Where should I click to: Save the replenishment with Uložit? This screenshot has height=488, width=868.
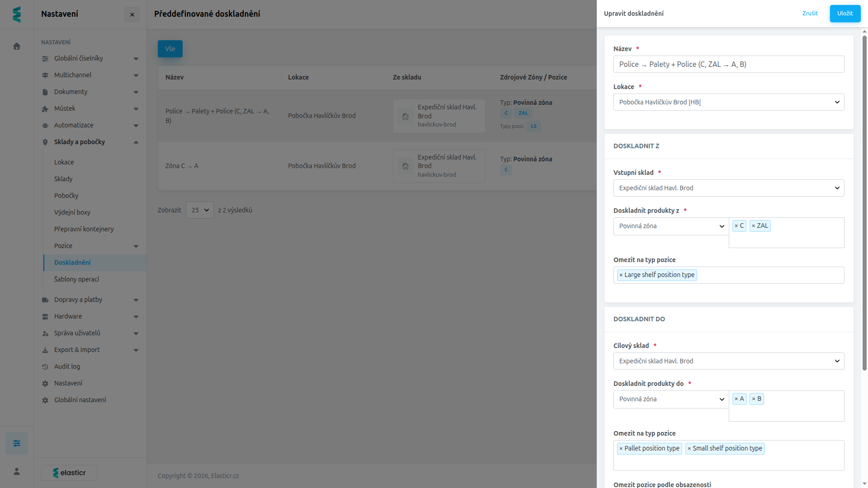[x=845, y=14]
